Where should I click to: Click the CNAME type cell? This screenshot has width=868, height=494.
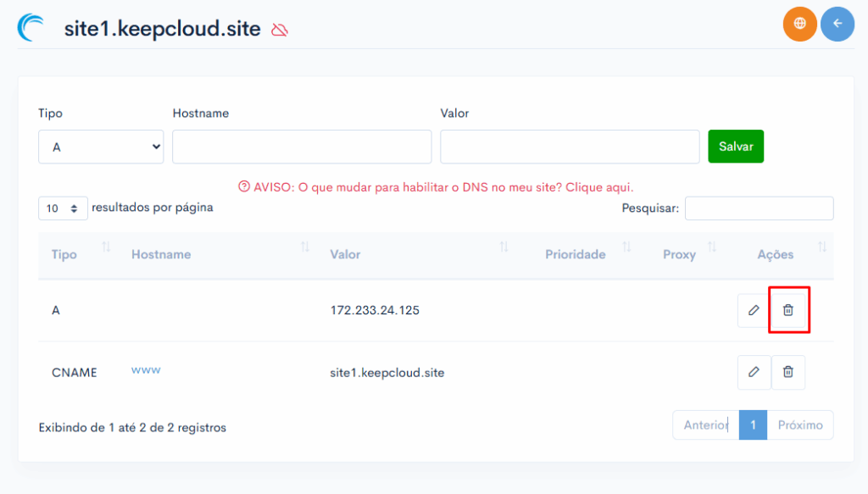(x=75, y=372)
